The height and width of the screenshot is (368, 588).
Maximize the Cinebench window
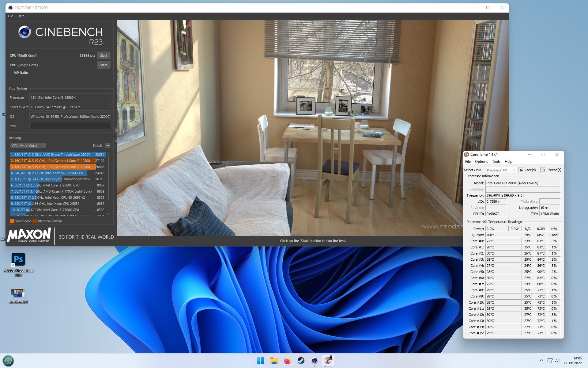pyautogui.click(x=488, y=8)
